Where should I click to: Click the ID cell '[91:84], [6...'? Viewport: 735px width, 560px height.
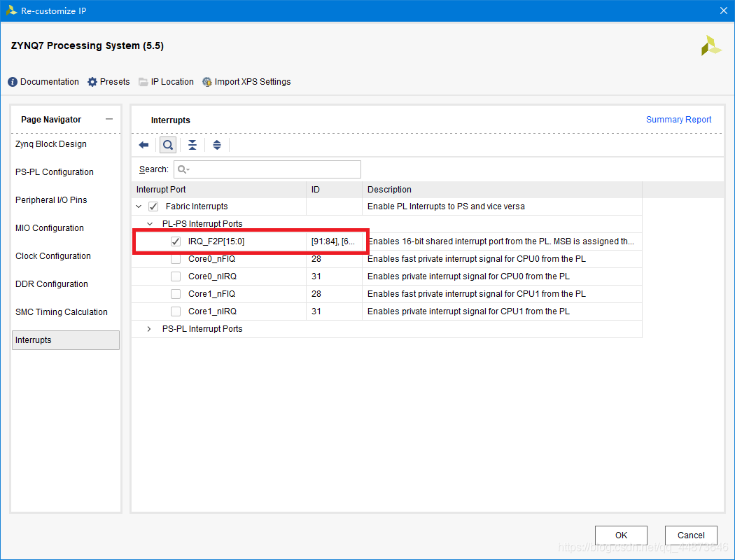[332, 241]
